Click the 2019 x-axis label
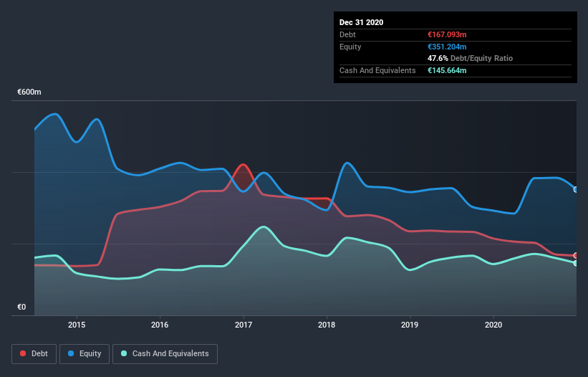Viewport: 588px width, 377px height. coord(410,325)
